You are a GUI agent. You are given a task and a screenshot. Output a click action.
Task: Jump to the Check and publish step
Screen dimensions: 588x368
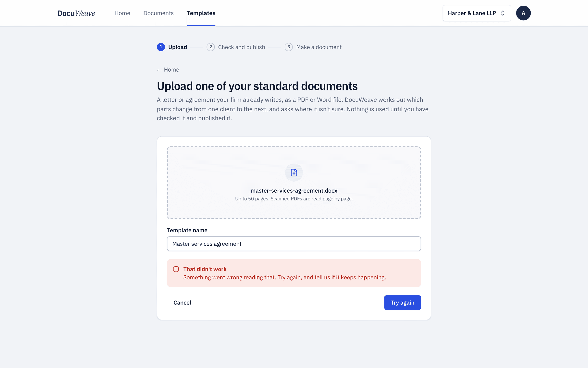pyautogui.click(x=241, y=47)
